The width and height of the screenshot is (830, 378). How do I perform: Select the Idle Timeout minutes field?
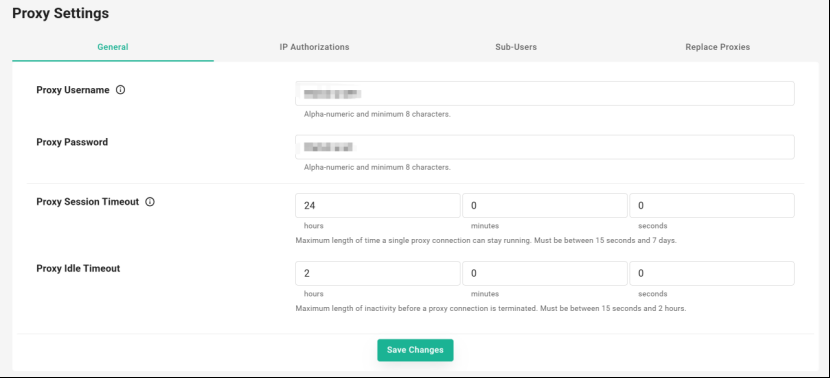click(x=545, y=274)
